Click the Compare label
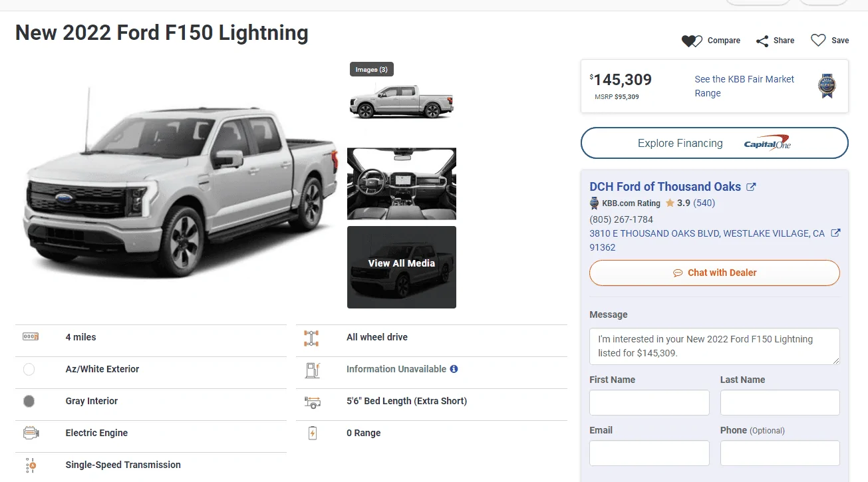The width and height of the screenshot is (868, 482). tap(724, 41)
